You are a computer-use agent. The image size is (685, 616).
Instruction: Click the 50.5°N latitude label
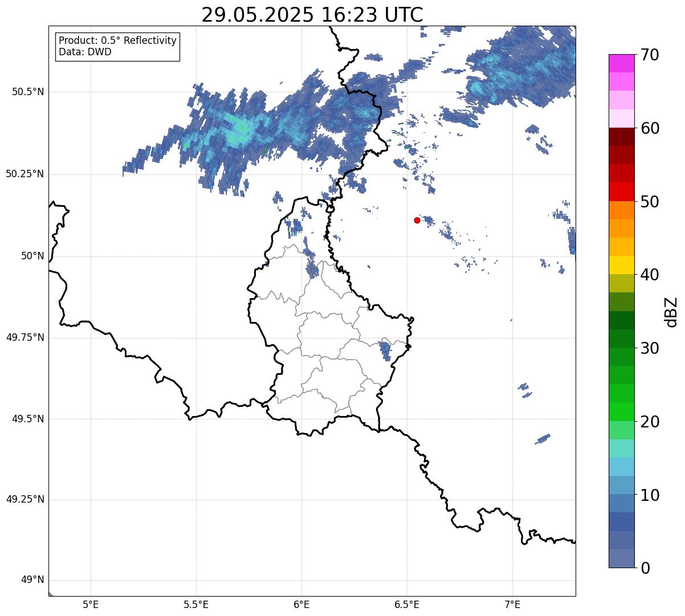28,92
